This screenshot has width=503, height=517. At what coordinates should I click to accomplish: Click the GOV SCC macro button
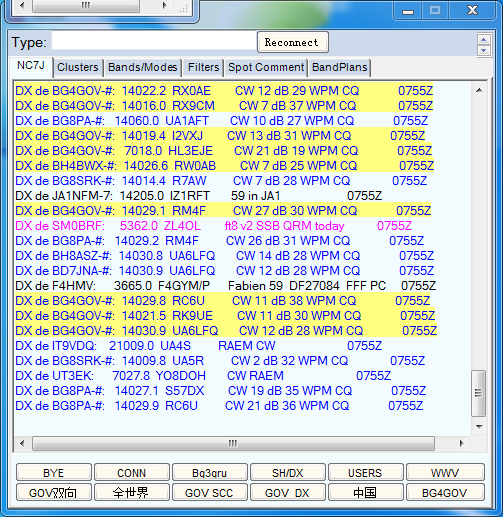click(x=210, y=493)
